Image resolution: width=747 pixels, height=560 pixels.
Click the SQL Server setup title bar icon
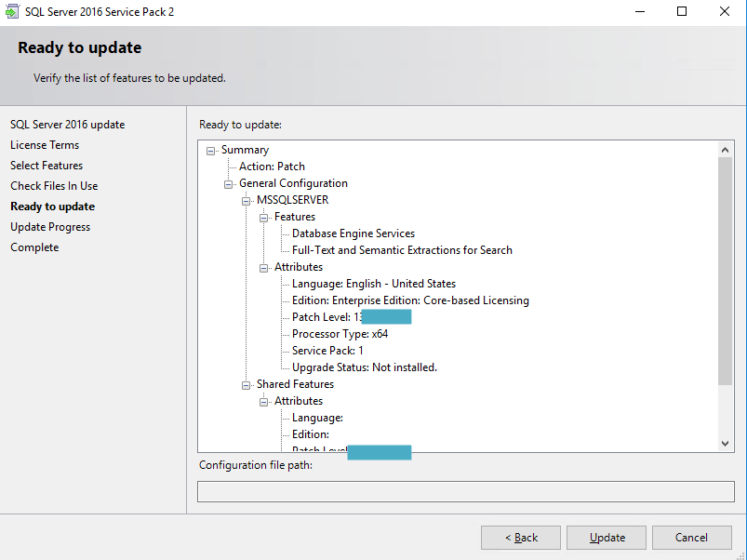coord(11,11)
